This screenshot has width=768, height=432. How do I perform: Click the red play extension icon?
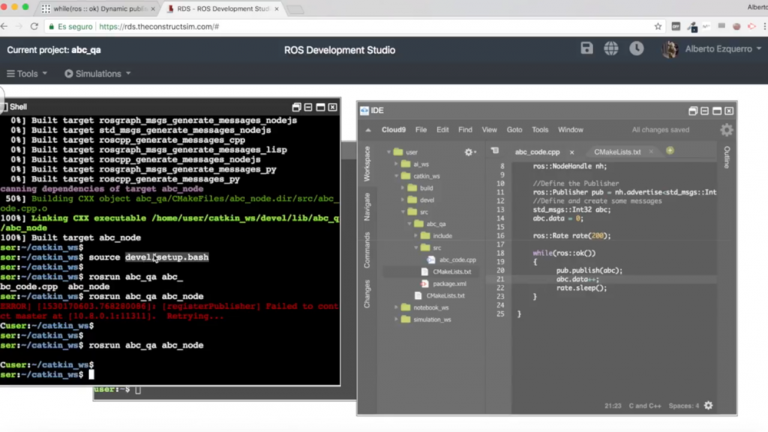pos(751,26)
